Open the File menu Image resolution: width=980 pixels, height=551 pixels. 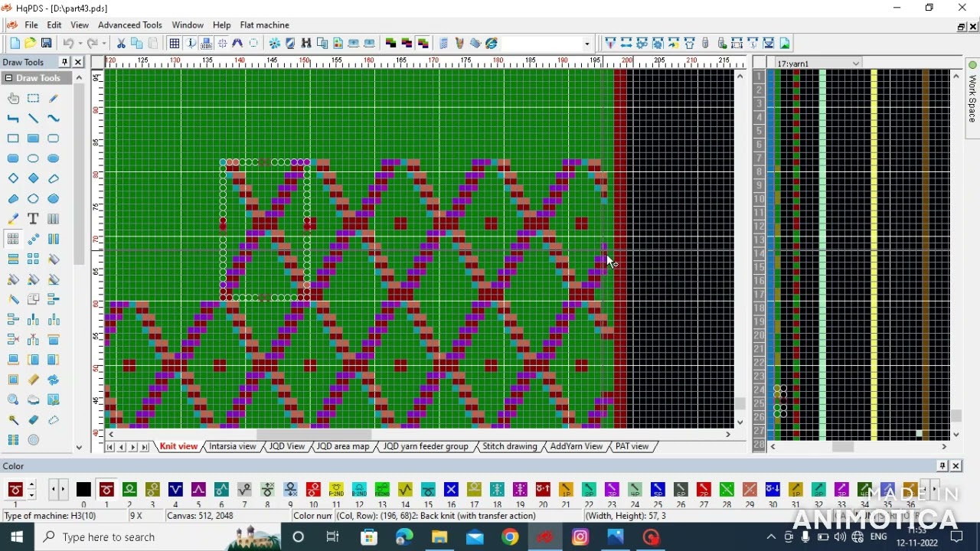(31, 25)
